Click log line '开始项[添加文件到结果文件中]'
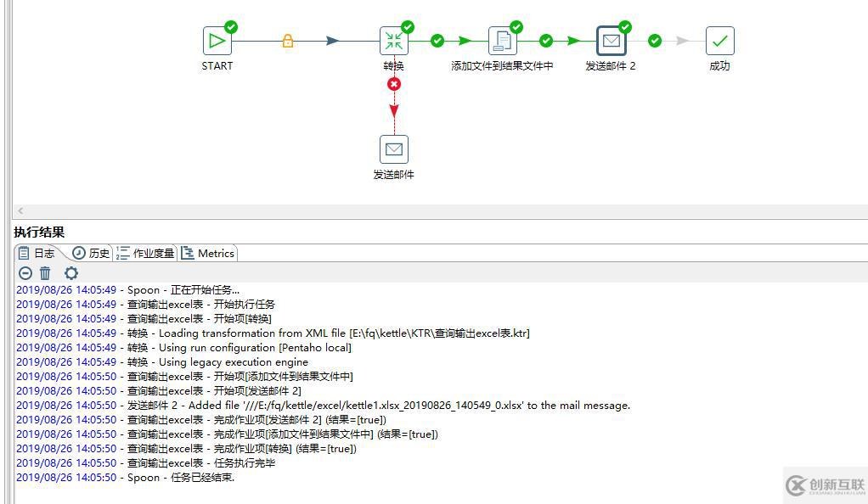 point(185,376)
